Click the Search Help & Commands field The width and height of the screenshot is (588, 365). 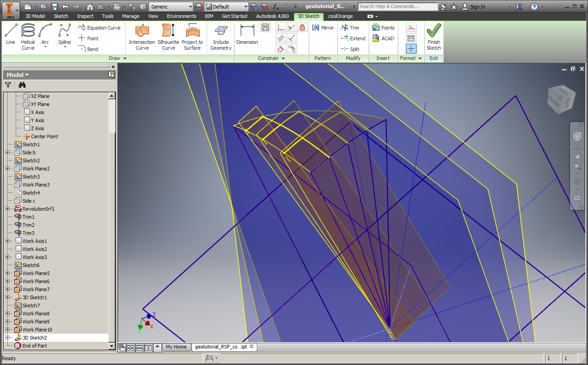398,7
